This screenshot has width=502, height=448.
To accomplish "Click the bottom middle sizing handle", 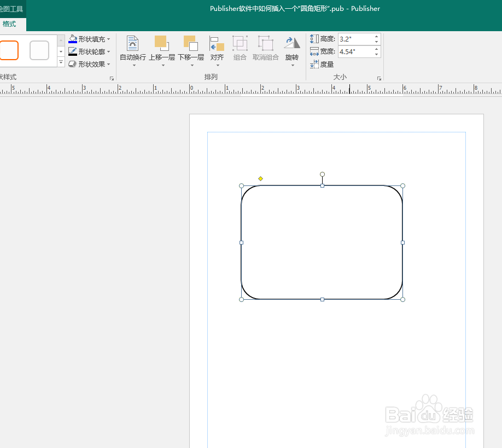I will coord(323,299).
